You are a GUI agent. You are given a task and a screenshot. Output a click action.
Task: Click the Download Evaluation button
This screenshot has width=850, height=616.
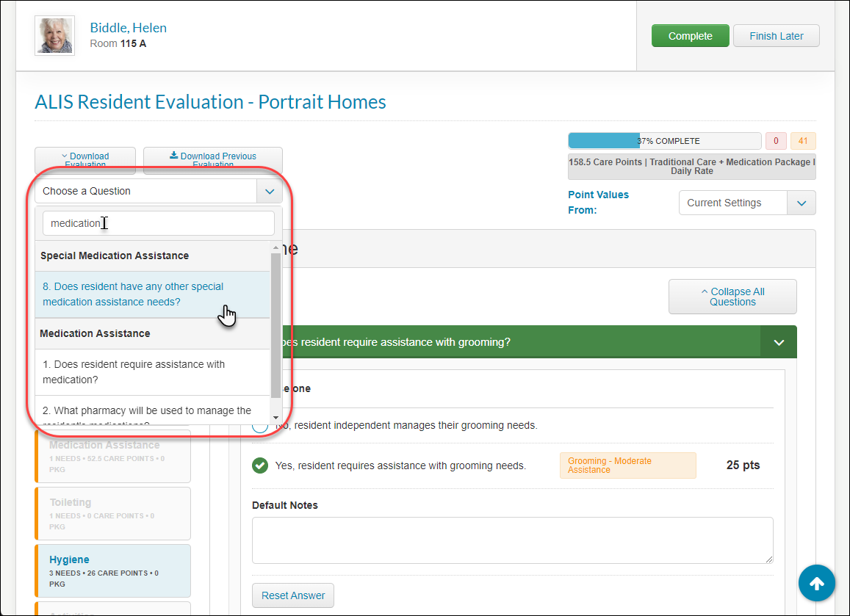click(x=85, y=160)
